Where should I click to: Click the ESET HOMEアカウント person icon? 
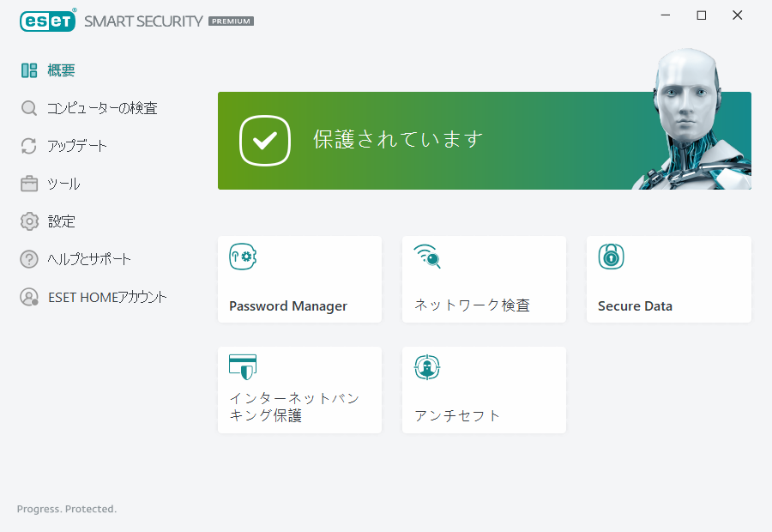pos(29,296)
